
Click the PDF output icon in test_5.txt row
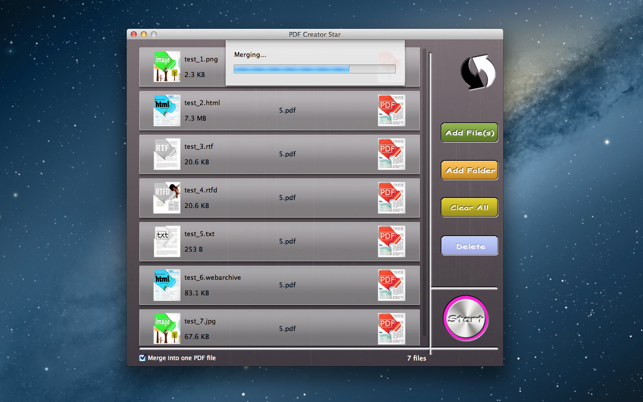[x=392, y=241]
